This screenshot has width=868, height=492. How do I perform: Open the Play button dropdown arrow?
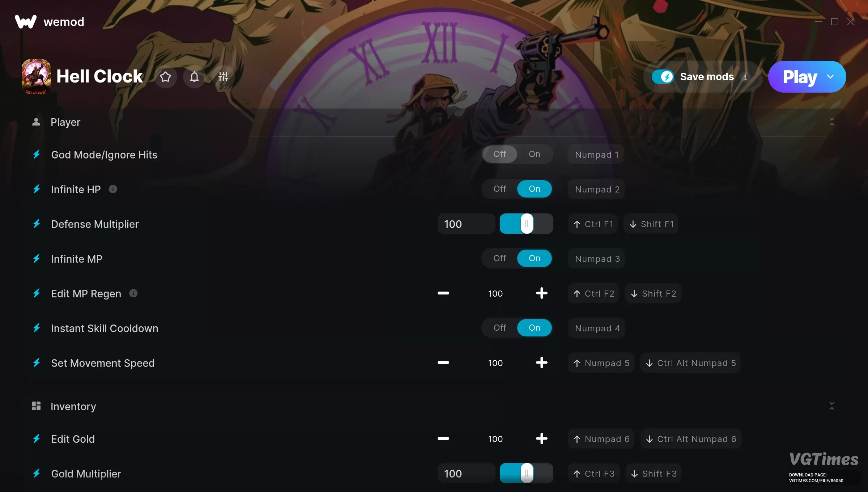[830, 77]
